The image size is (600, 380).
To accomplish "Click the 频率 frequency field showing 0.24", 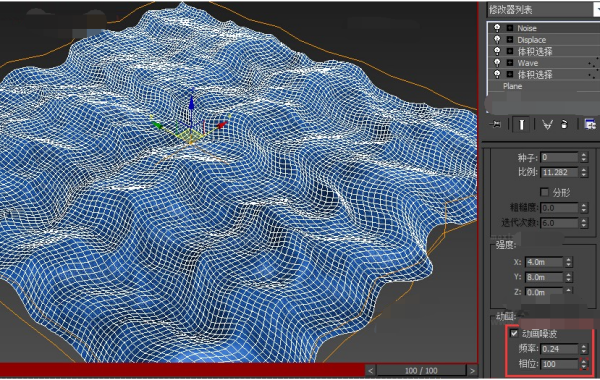I will [559, 349].
